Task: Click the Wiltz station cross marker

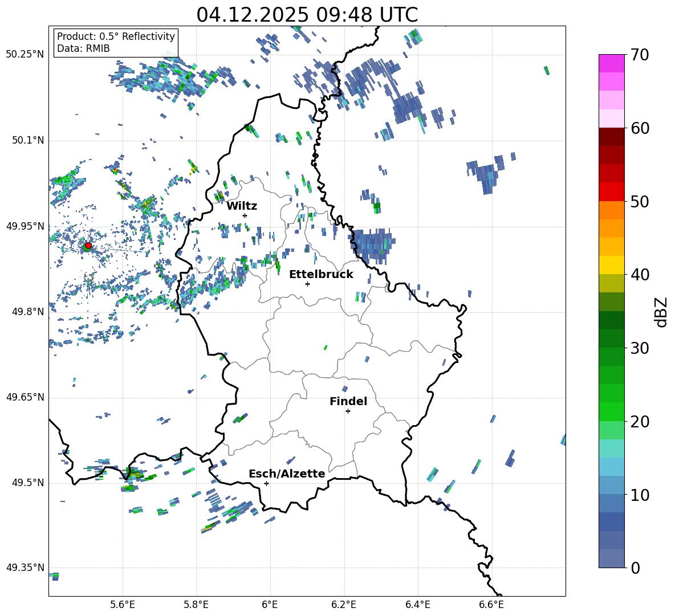Action: click(x=245, y=215)
